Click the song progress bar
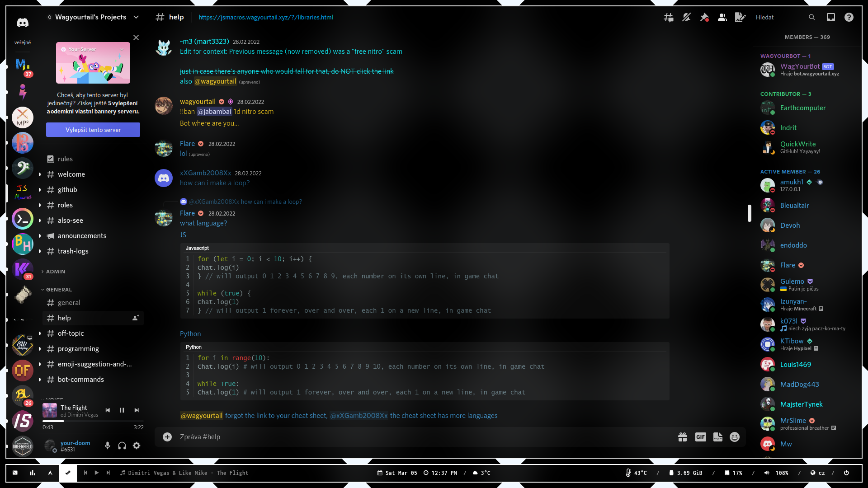This screenshot has height=488, width=868. click(x=93, y=421)
